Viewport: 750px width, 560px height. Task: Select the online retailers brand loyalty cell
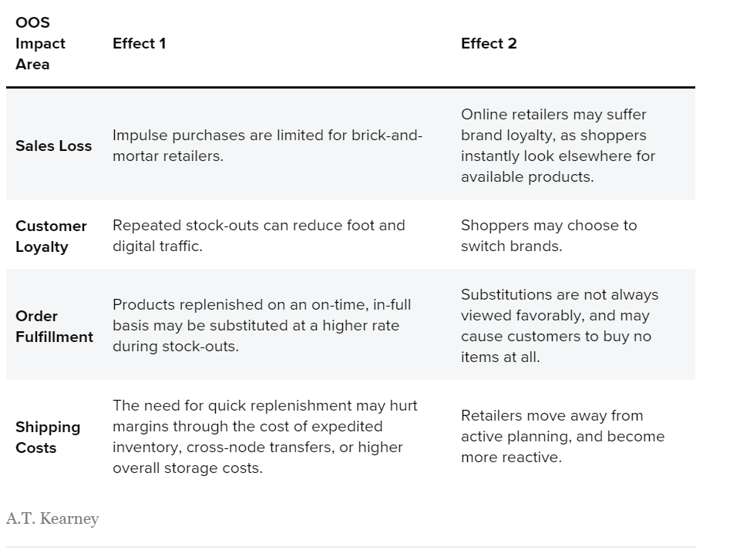click(558, 146)
